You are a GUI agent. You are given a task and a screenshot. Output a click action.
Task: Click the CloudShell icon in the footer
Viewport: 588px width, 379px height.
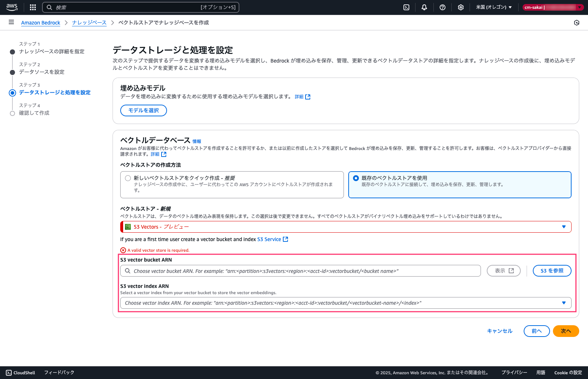point(9,373)
